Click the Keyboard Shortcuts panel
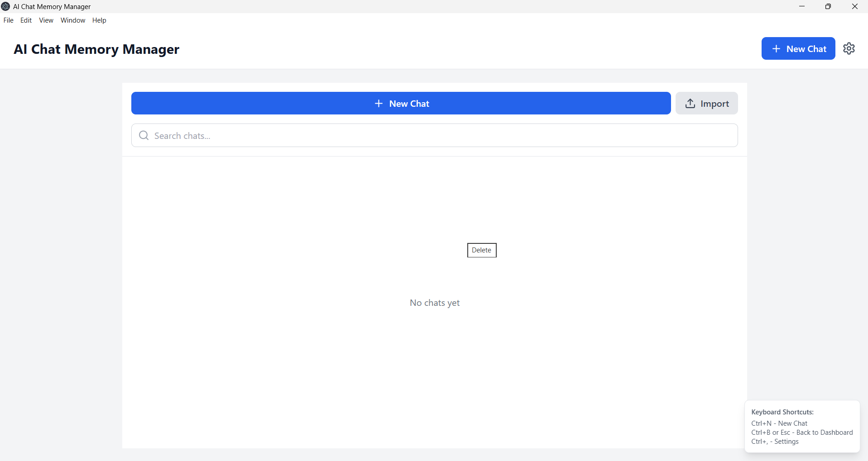 pyautogui.click(x=801, y=427)
